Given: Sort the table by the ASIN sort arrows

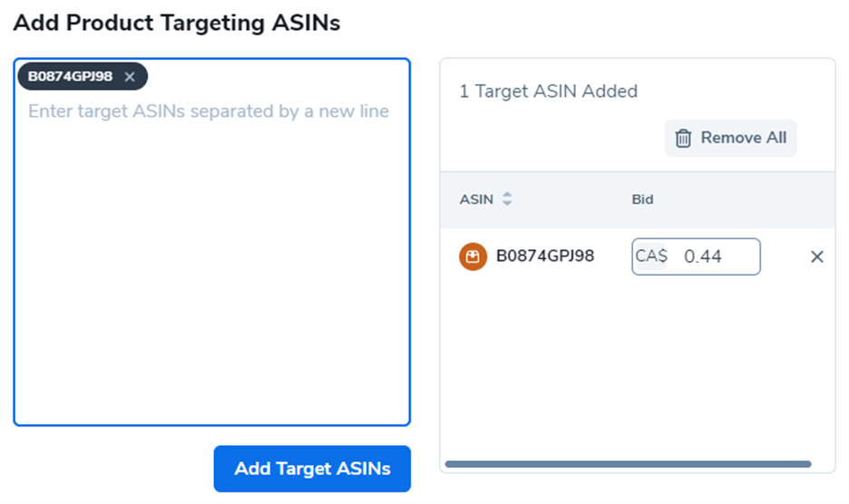Looking at the screenshot, I should (x=507, y=199).
